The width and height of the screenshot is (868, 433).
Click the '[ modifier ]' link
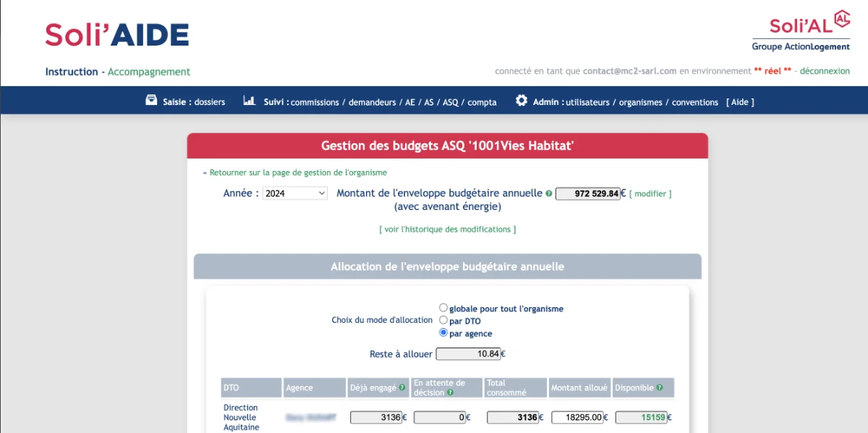(650, 194)
